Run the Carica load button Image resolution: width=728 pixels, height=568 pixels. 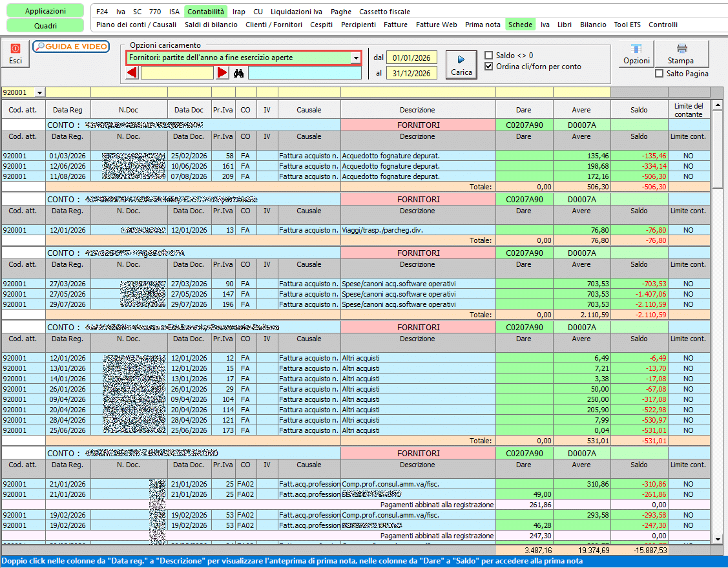pyautogui.click(x=461, y=65)
